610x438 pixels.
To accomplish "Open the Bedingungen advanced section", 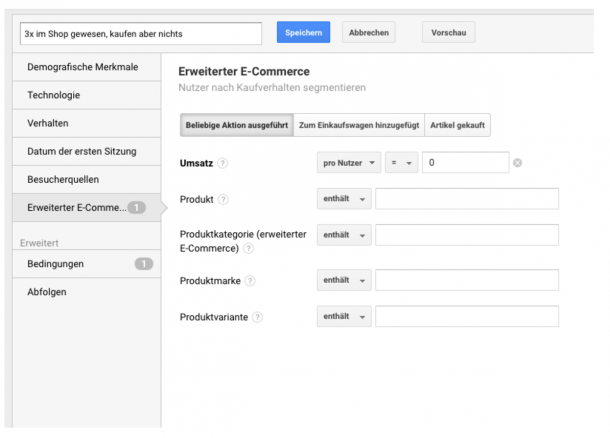I will [x=86, y=264].
